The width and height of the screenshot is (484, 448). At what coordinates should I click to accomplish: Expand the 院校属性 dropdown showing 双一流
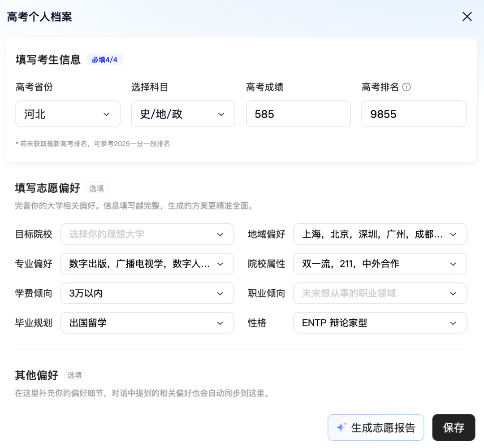[380, 264]
